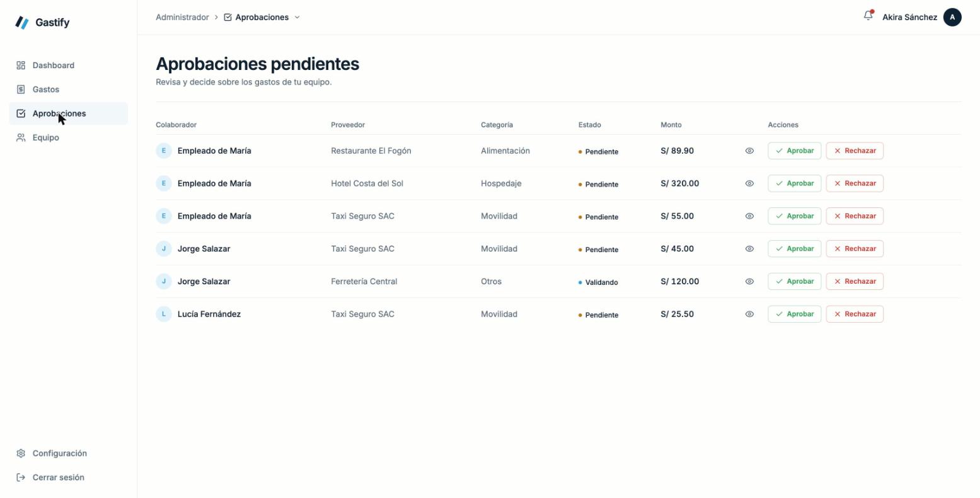Reject the S/ 45.00 Jorge Salazar expense

coord(855,249)
